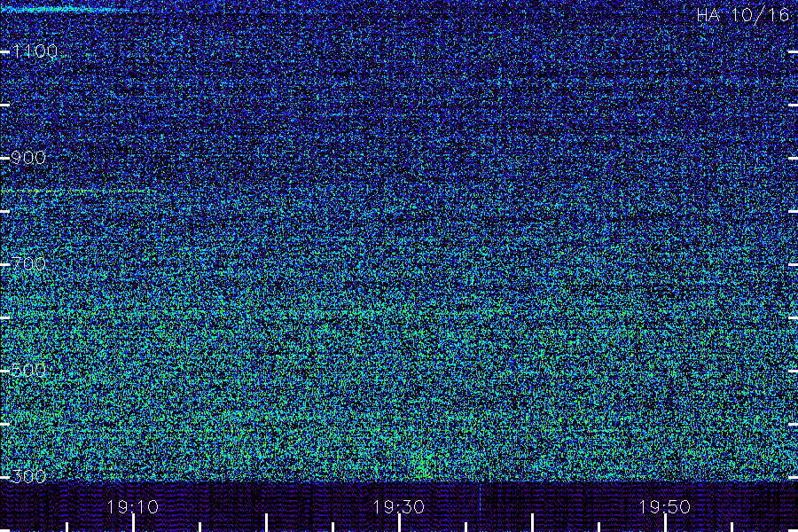Click the 300 frequency axis label
This screenshot has height=532, width=798.
click(x=28, y=476)
